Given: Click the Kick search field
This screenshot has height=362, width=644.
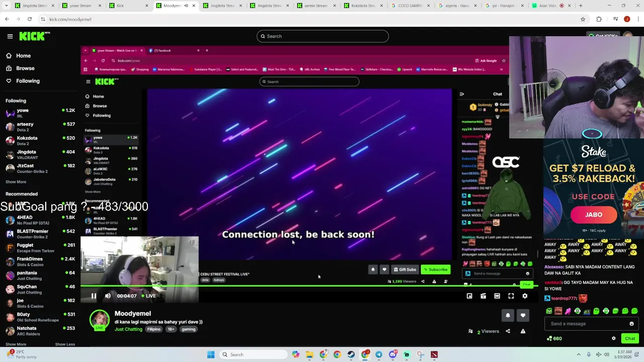Looking at the screenshot, I should 323,36.
